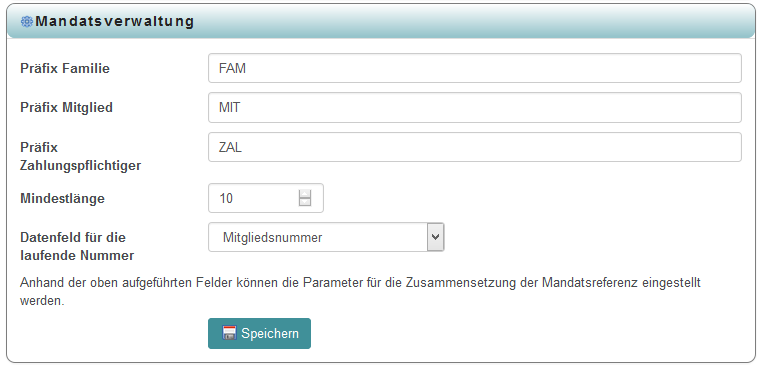The width and height of the screenshot is (761, 366).
Task: Click the gear icon beside Mandatsverwaltung
Action: point(27,22)
